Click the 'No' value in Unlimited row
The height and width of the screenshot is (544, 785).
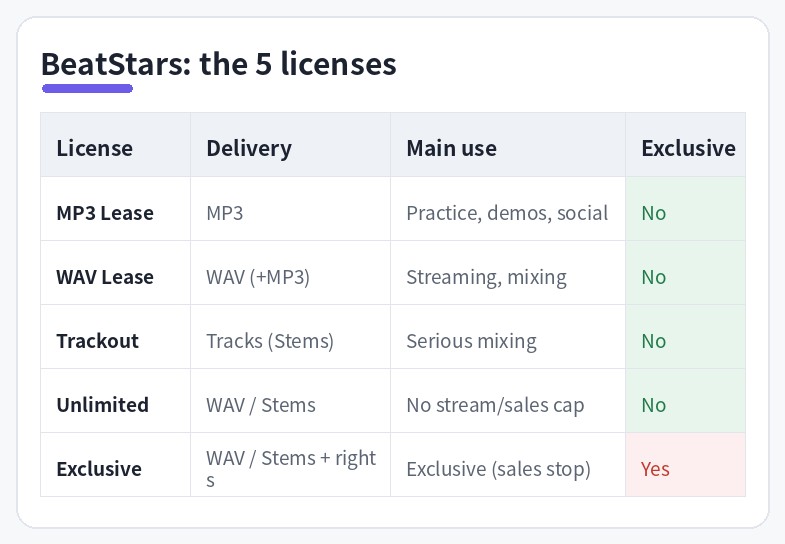coord(654,405)
